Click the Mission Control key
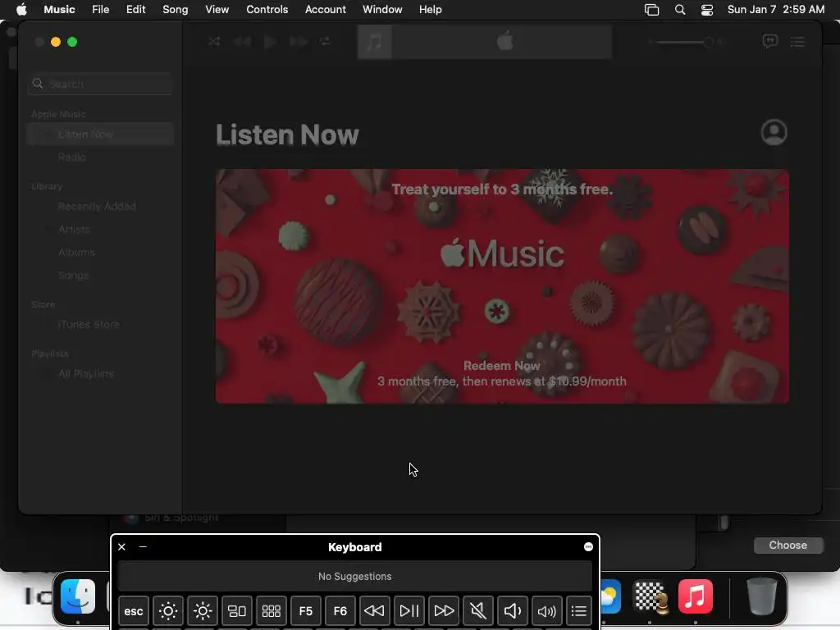Screen dimensions: 840x630 click(237, 610)
